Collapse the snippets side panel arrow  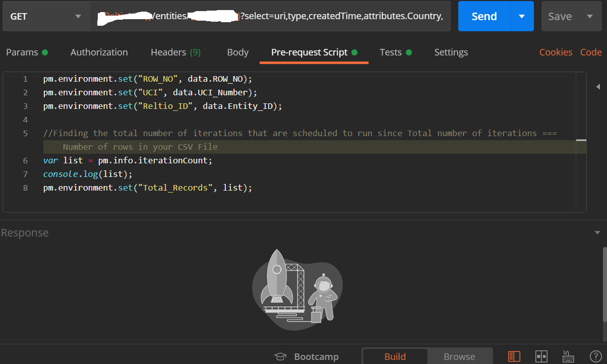point(598,87)
